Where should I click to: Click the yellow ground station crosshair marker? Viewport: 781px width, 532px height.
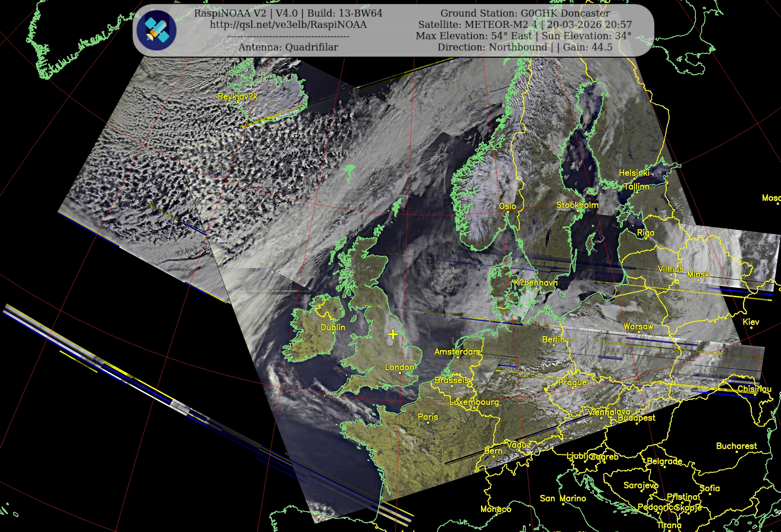tap(393, 334)
